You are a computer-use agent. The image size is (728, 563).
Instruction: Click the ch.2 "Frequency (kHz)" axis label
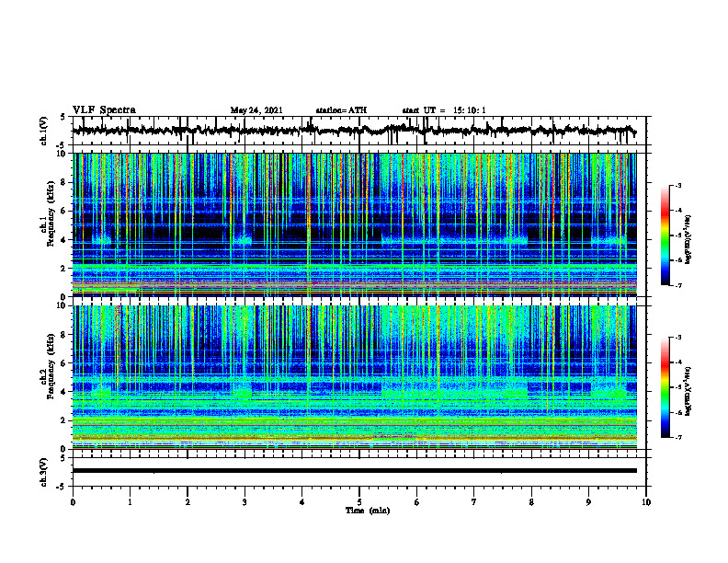pyautogui.click(x=51, y=366)
